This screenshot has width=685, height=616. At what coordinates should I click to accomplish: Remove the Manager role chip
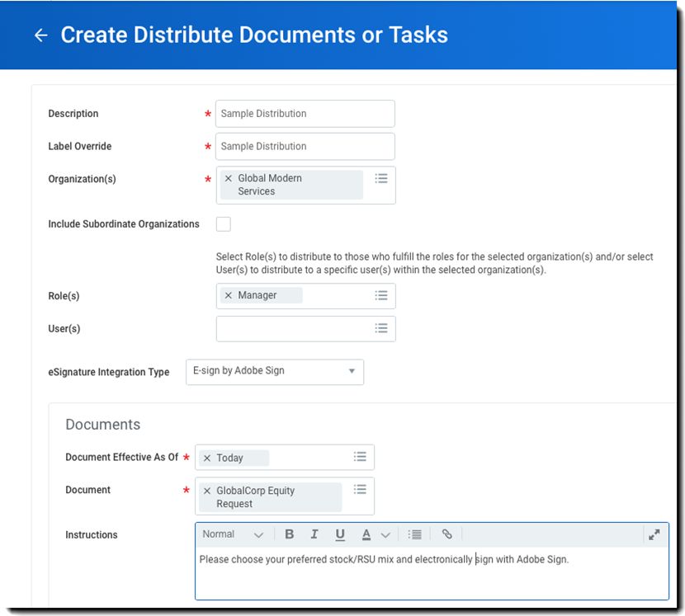pyautogui.click(x=229, y=295)
